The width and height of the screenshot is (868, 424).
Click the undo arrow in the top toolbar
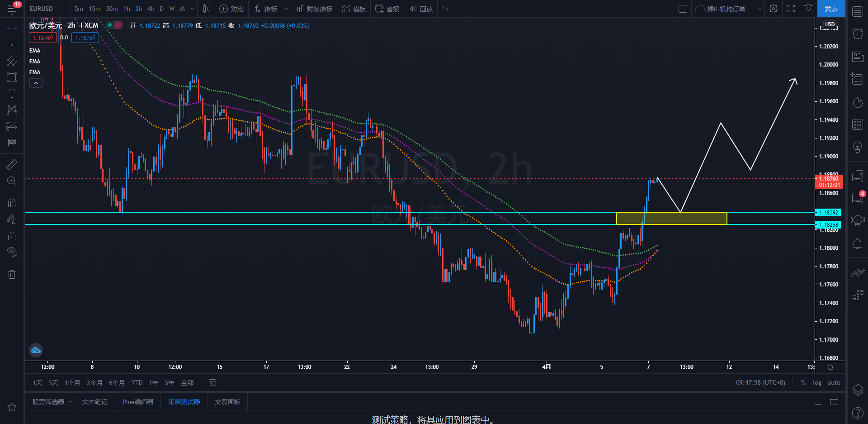[x=445, y=9]
